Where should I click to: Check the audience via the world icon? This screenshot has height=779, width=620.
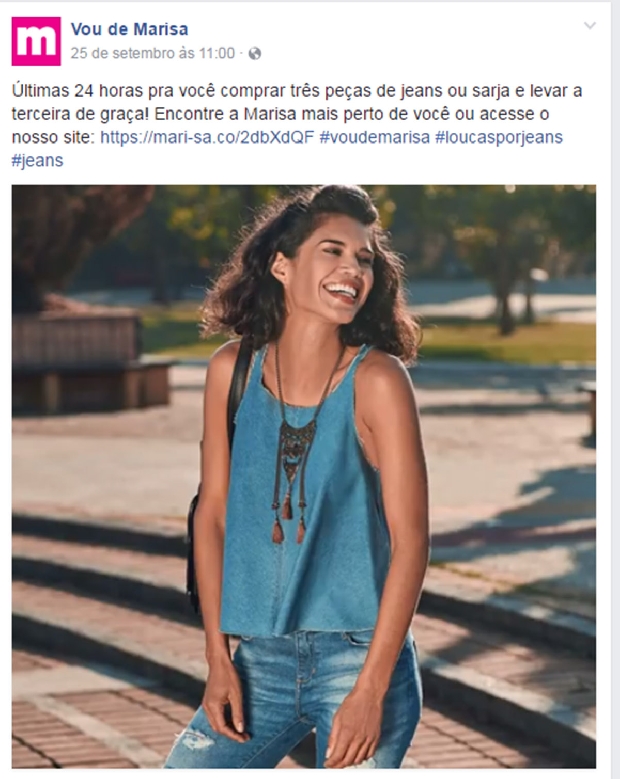254,54
